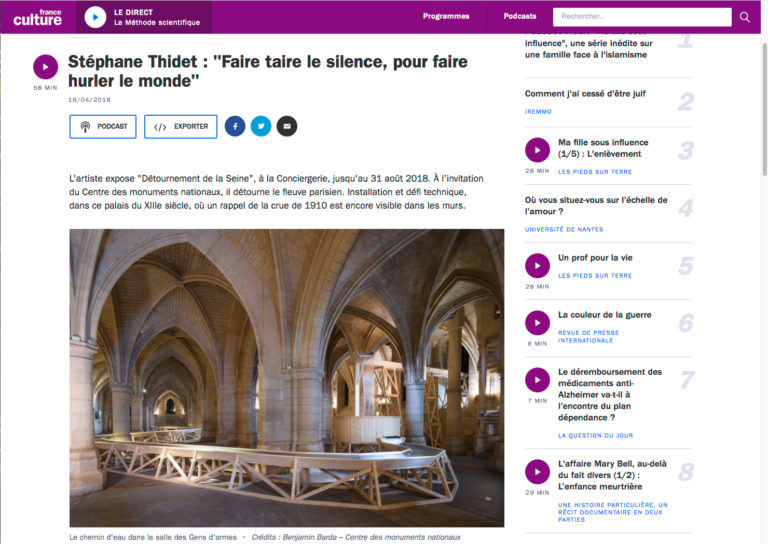
Task: Open Comment j'ai cessé d'être juif
Action: (x=585, y=94)
